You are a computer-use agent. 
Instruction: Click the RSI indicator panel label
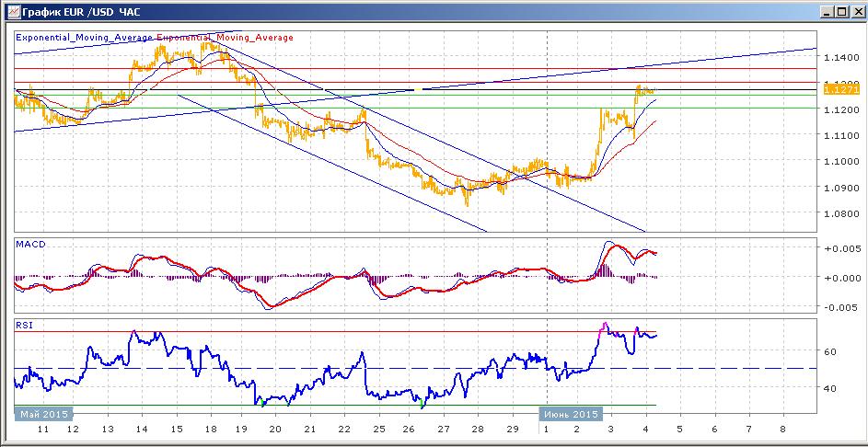(x=24, y=326)
